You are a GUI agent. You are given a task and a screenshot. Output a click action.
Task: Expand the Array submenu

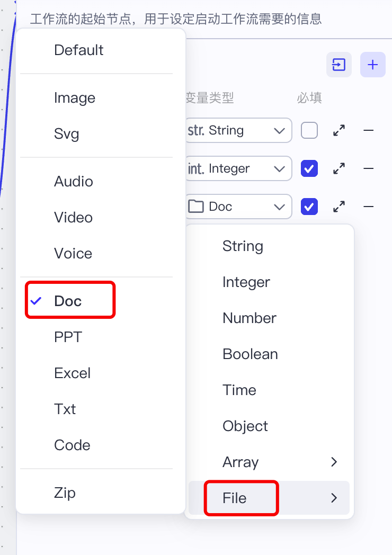click(269, 462)
